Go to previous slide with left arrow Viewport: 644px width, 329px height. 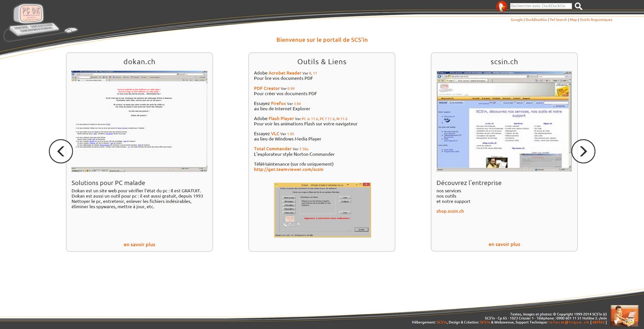click(x=61, y=151)
